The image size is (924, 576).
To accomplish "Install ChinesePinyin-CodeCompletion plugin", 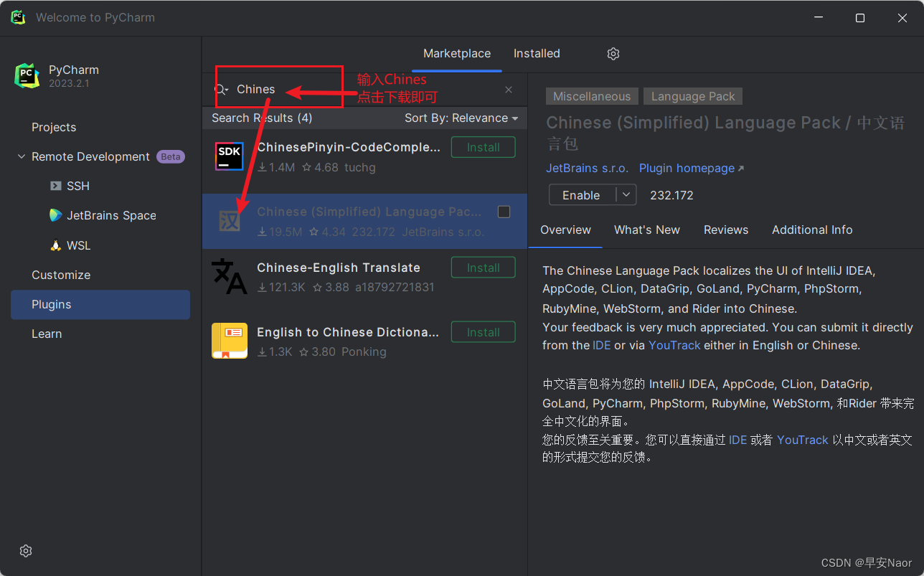I will pos(484,147).
